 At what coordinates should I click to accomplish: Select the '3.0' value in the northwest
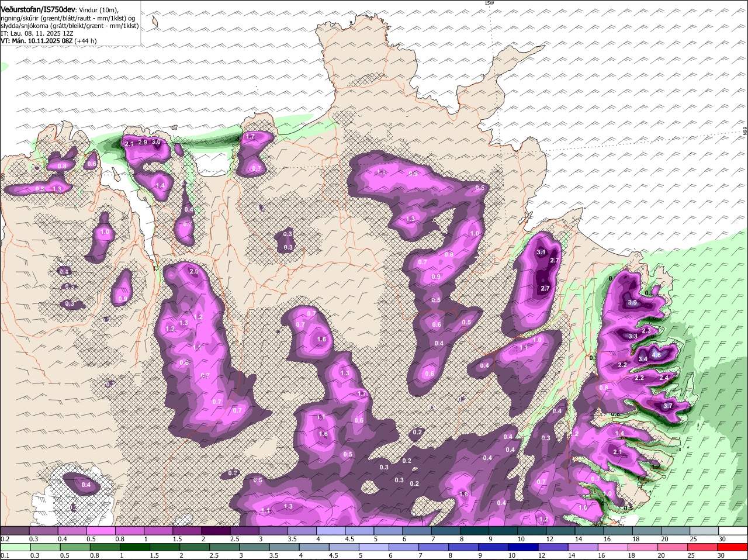[156, 141]
